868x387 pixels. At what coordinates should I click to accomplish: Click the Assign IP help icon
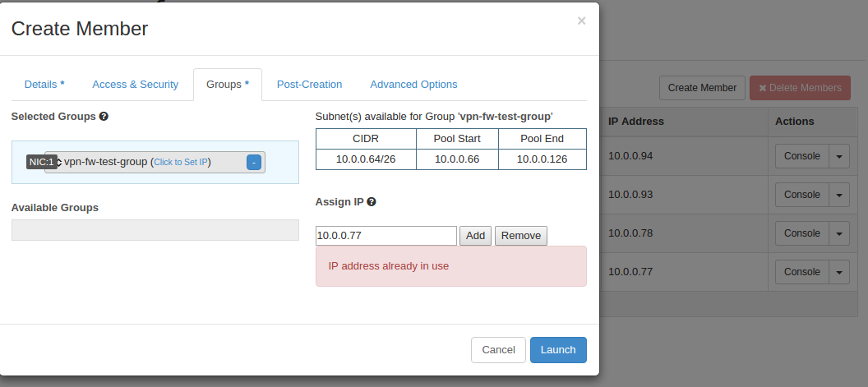[372, 202]
